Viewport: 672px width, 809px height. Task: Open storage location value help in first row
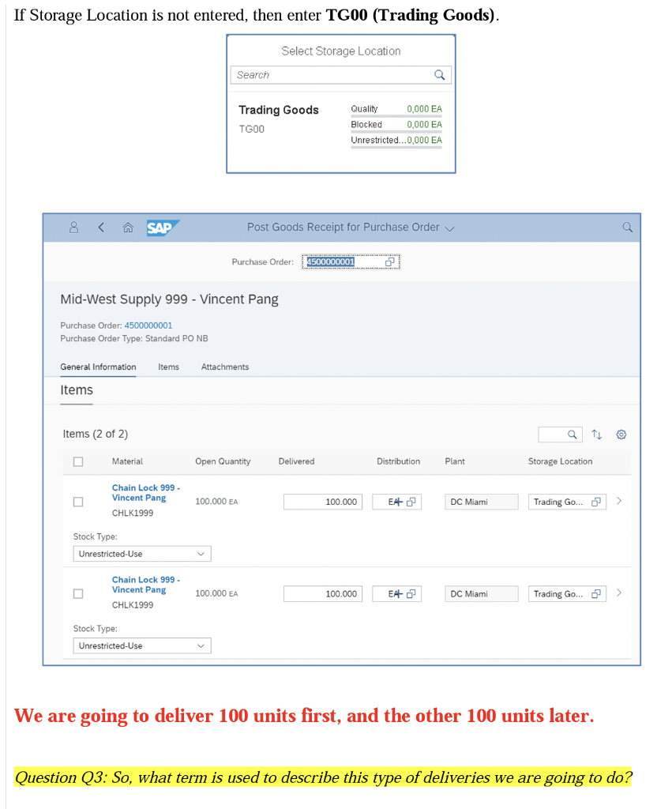point(596,502)
